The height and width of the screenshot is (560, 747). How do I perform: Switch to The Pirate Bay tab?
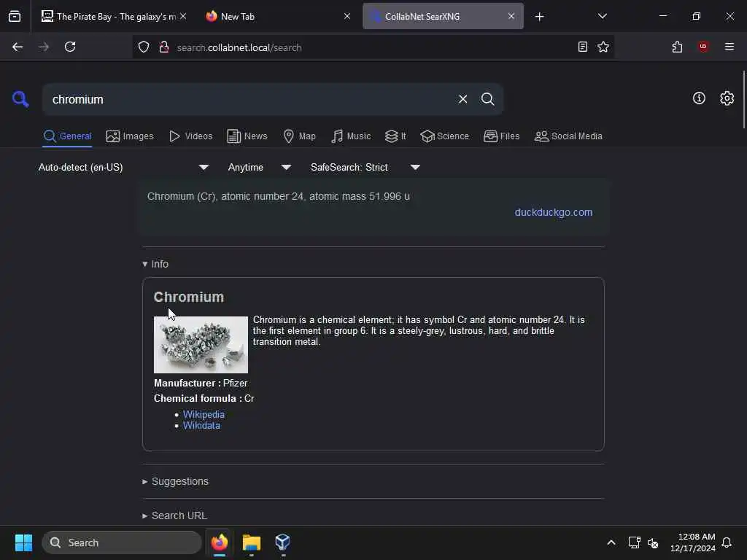click(108, 17)
